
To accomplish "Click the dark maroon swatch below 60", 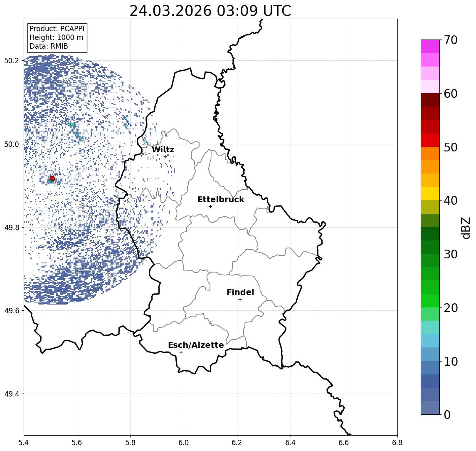I will pos(430,100).
